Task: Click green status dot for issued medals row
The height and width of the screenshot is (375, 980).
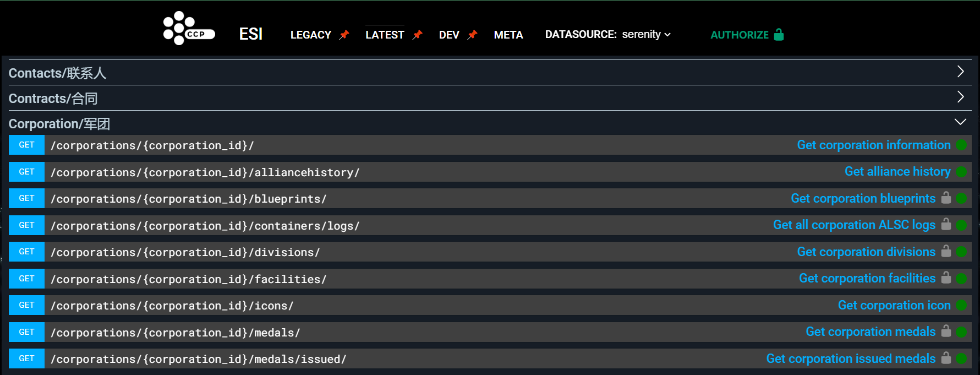Action: (x=961, y=358)
